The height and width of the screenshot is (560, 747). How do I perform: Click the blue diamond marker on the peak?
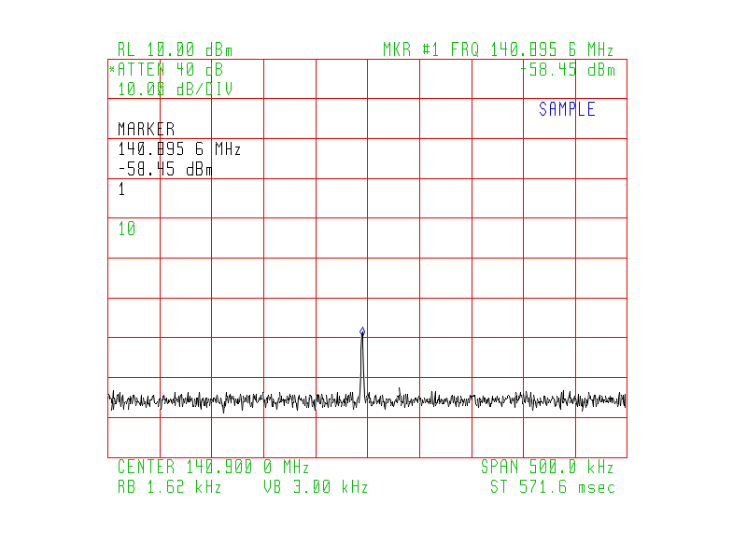(x=362, y=330)
